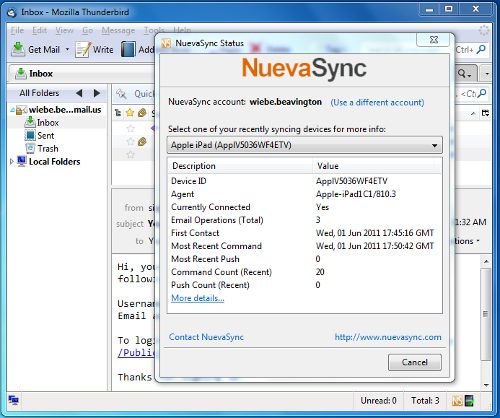Click the battery icon beside NS in status bar
500x418 pixels.
point(469,400)
